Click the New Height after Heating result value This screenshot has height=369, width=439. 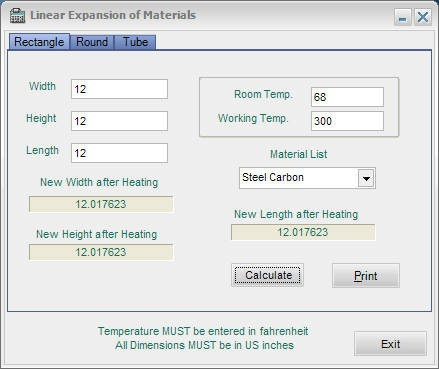click(101, 252)
